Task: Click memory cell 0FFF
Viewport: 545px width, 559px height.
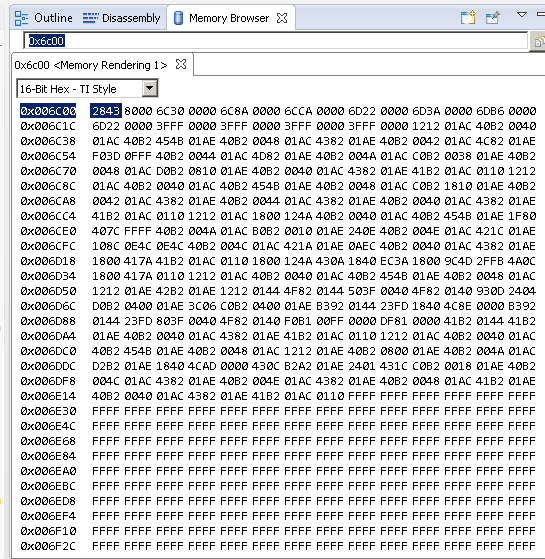Action: (138, 156)
